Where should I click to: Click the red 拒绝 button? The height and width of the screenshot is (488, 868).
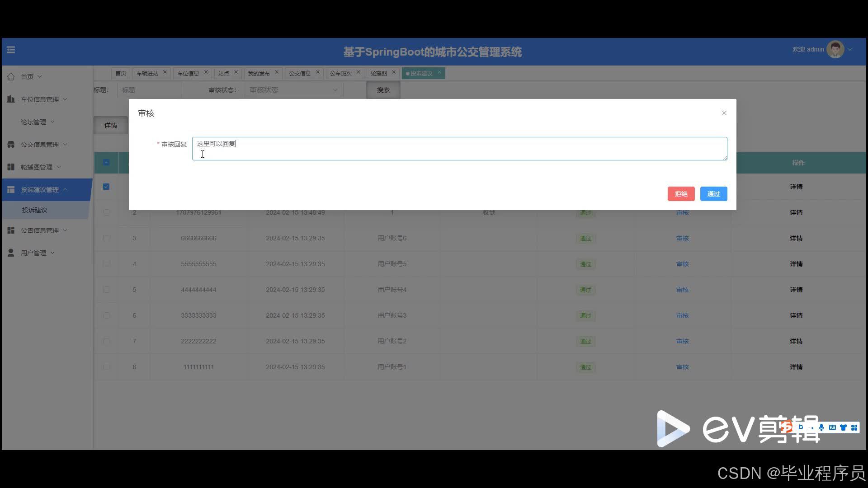[681, 194]
